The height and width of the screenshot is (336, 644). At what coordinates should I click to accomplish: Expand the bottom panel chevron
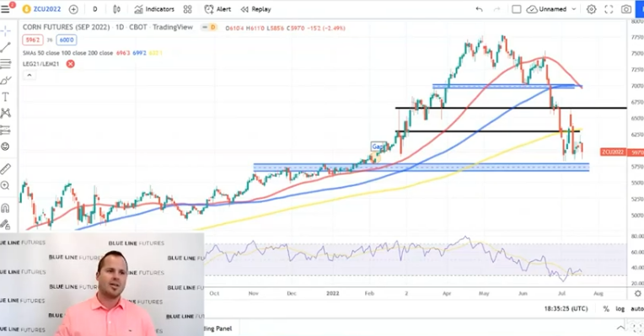[x=620, y=328]
